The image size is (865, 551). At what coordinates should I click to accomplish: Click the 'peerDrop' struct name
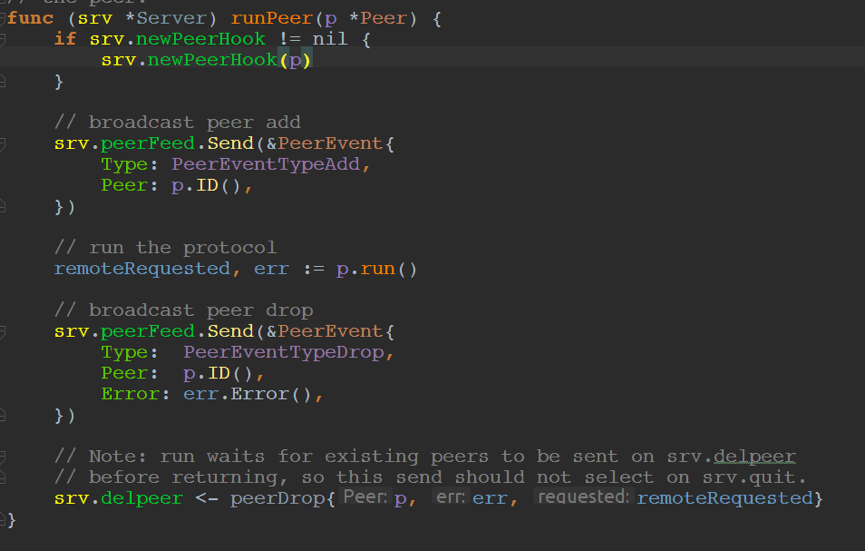coord(277,499)
